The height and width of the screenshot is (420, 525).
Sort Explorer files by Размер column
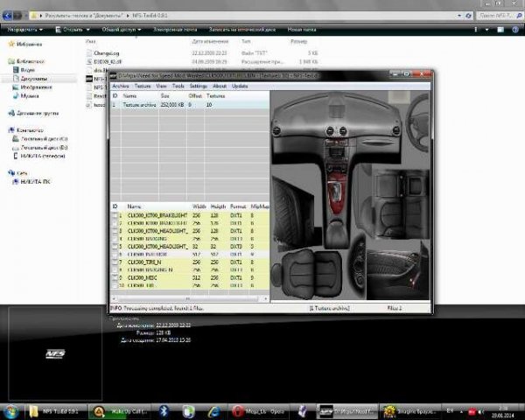299,41
